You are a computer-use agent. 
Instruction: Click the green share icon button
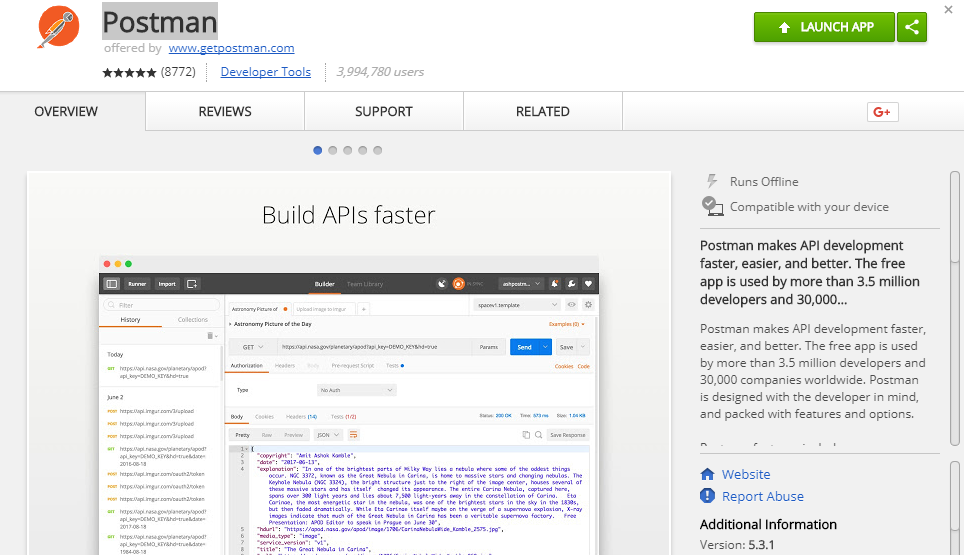click(912, 27)
